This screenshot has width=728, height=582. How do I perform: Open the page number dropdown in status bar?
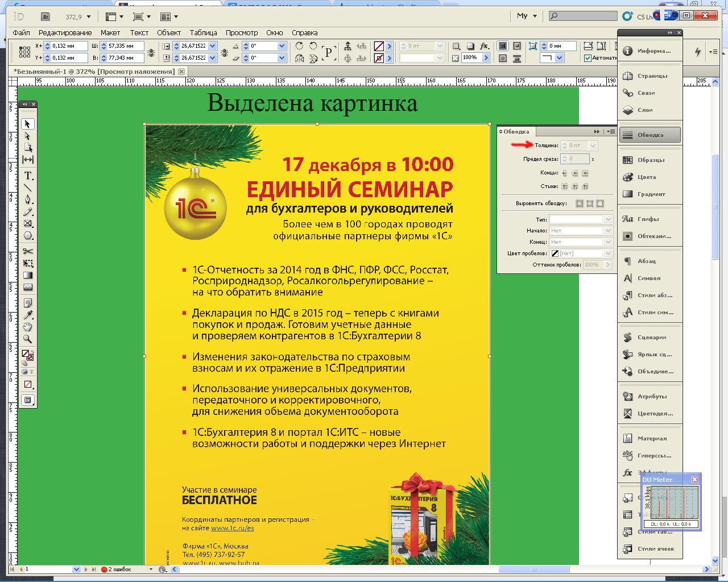(76, 569)
